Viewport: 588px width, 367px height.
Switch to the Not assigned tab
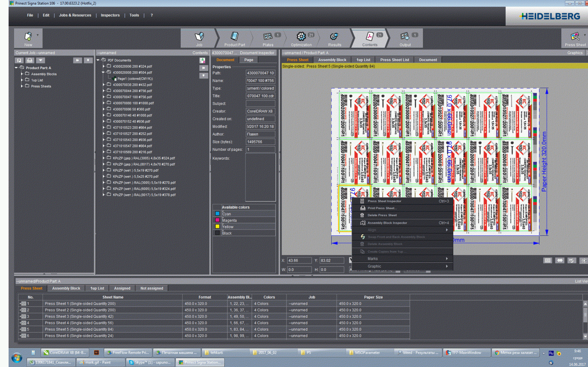click(152, 288)
